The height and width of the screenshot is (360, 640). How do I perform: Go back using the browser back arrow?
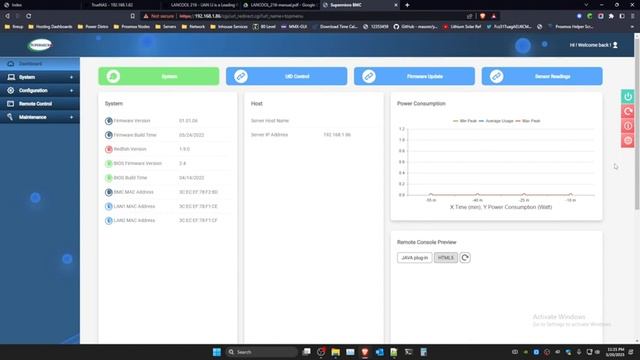pyautogui.click(x=7, y=16)
